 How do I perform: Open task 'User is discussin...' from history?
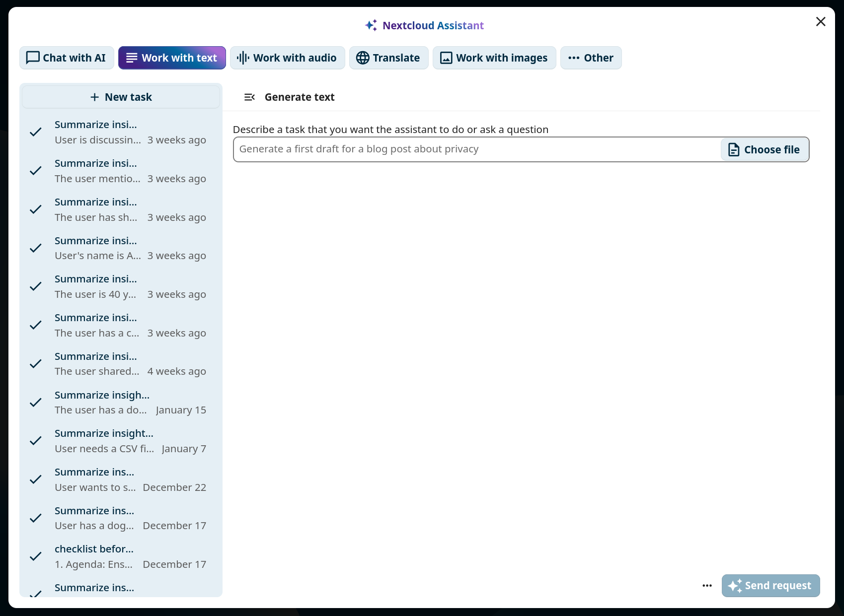point(121,132)
